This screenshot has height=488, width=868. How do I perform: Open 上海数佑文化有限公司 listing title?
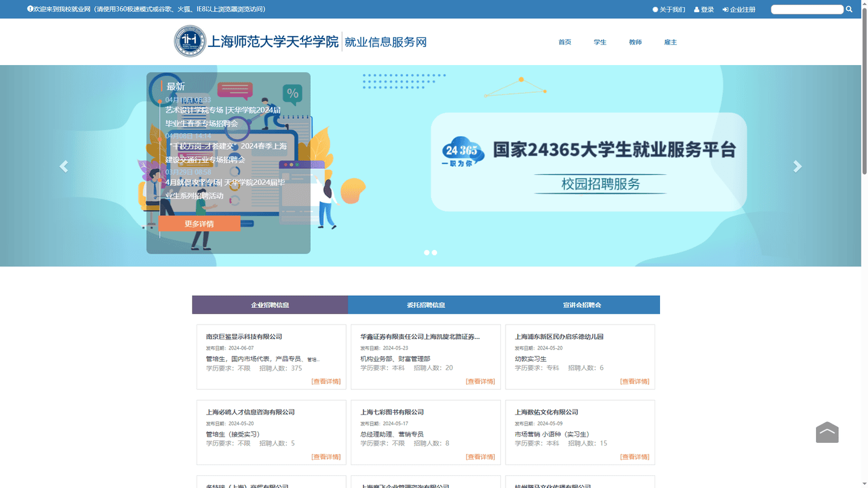coord(546,412)
